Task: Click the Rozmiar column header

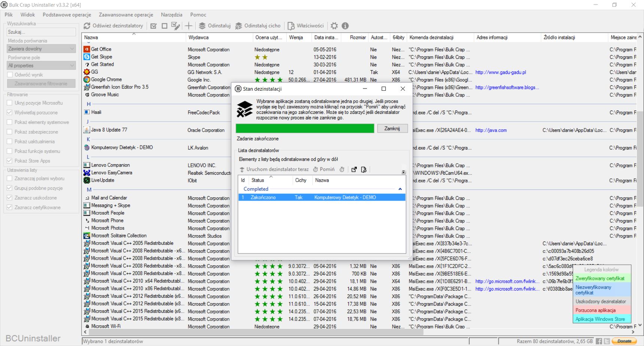Action: [x=355, y=37]
